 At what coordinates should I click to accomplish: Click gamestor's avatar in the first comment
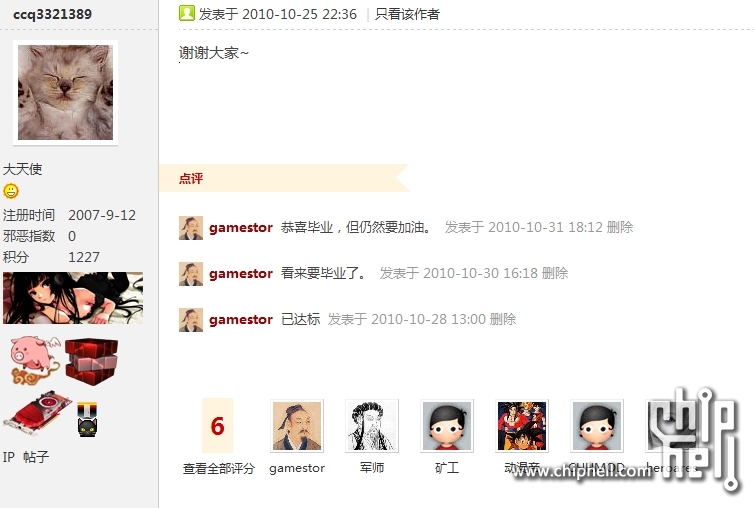coord(191,228)
